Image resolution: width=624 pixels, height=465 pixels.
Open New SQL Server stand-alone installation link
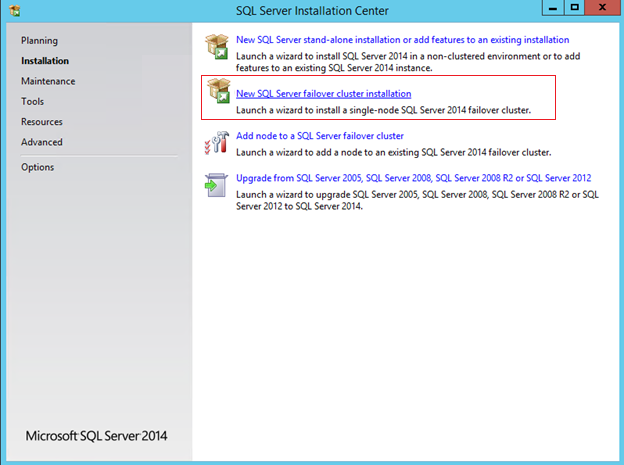[x=402, y=40]
